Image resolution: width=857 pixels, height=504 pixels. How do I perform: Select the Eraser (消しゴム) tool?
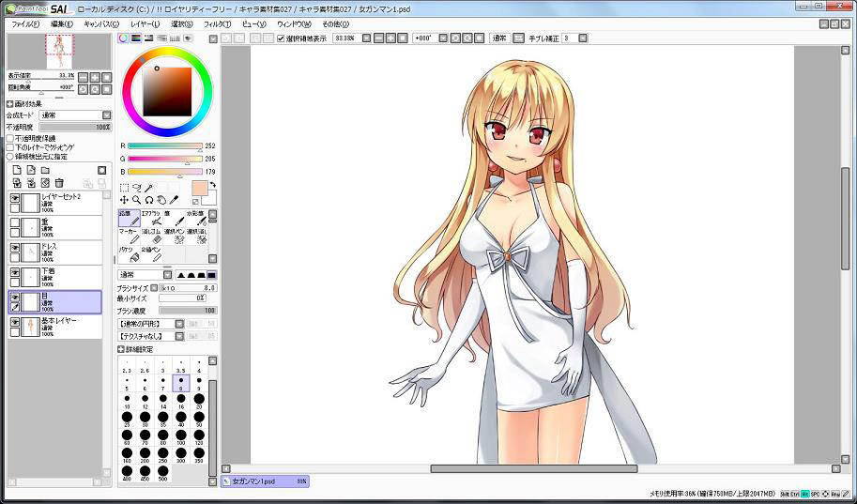point(150,236)
